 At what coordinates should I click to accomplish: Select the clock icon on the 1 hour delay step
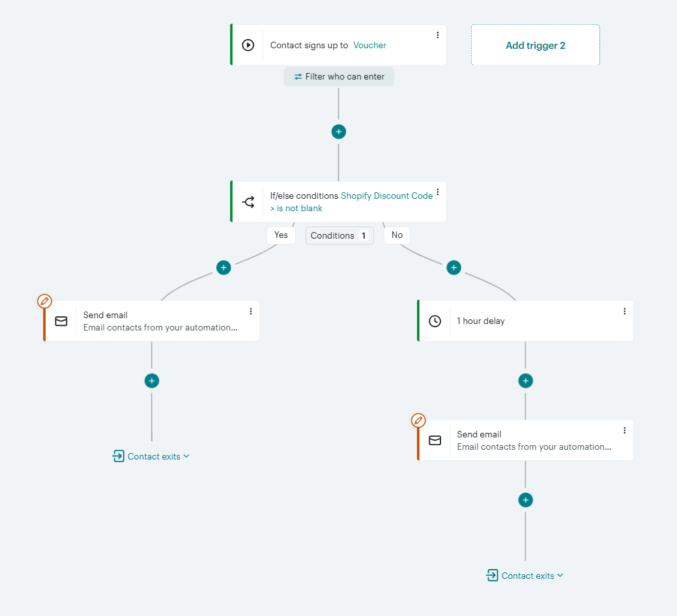tap(435, 321)
